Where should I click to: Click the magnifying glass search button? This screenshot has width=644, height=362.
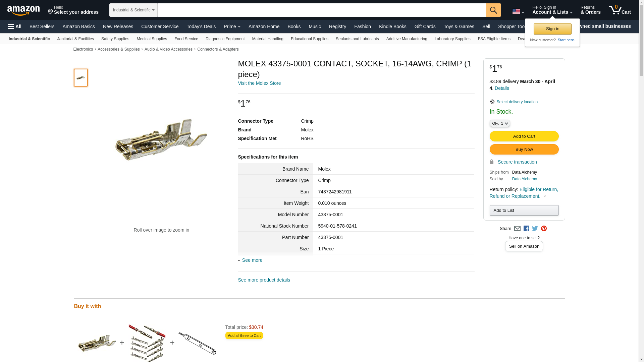point(493,10)
